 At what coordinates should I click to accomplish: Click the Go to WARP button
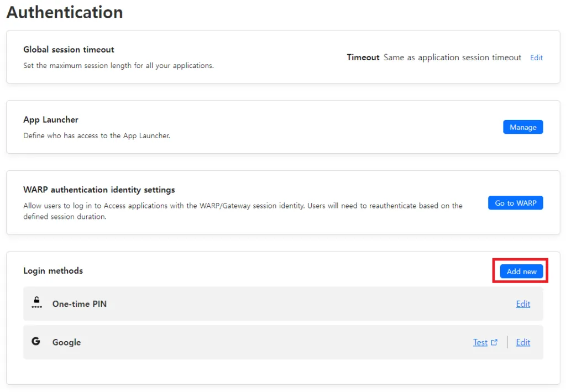click(x=515, y=202)
